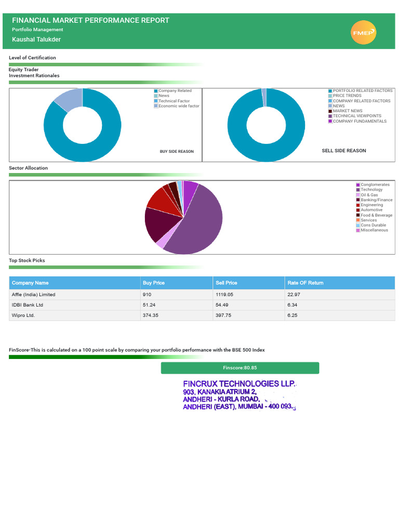Image resolution: width=399 pixels, height=532 pixels.
Task: Click the Services legend swatch
Action: pyautogui.click(x=358, y=220)
